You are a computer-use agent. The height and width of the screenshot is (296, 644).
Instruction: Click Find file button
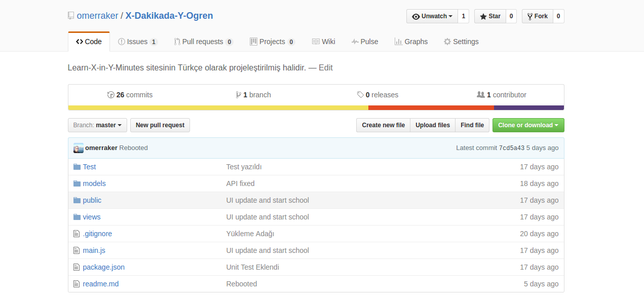coord(472,125)
